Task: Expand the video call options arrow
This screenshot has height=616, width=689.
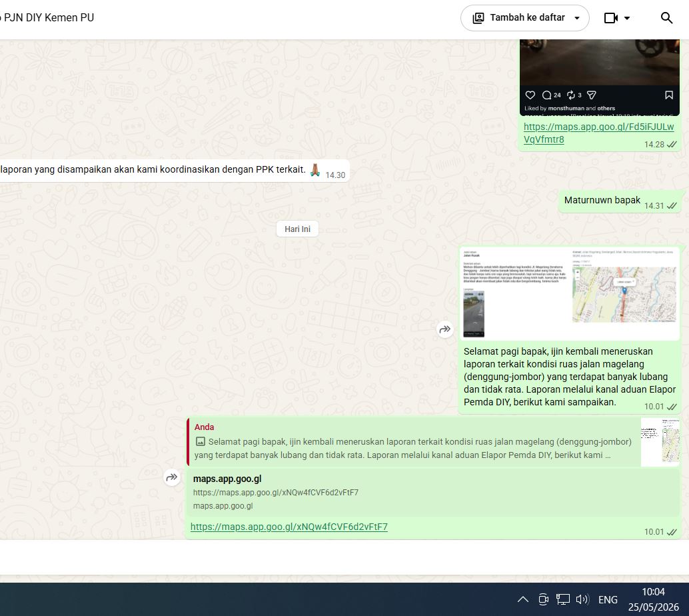Action: coord(627,18)
